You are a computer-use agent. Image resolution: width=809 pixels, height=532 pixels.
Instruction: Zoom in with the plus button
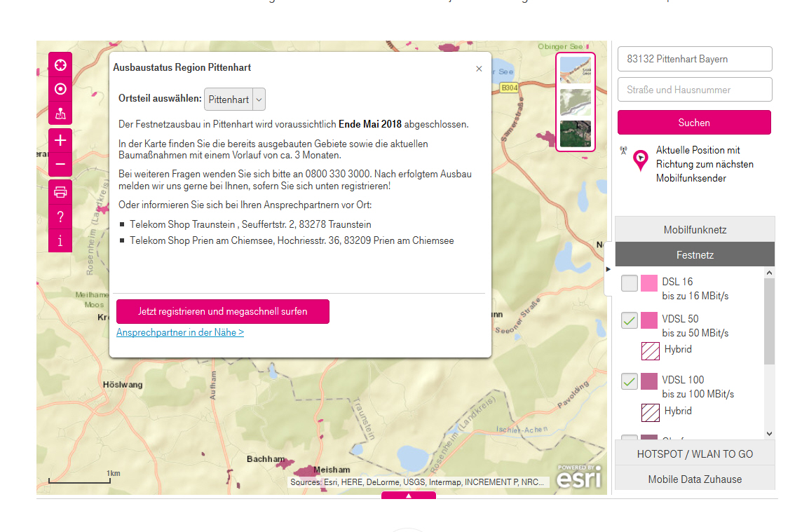tap(60, 140)
